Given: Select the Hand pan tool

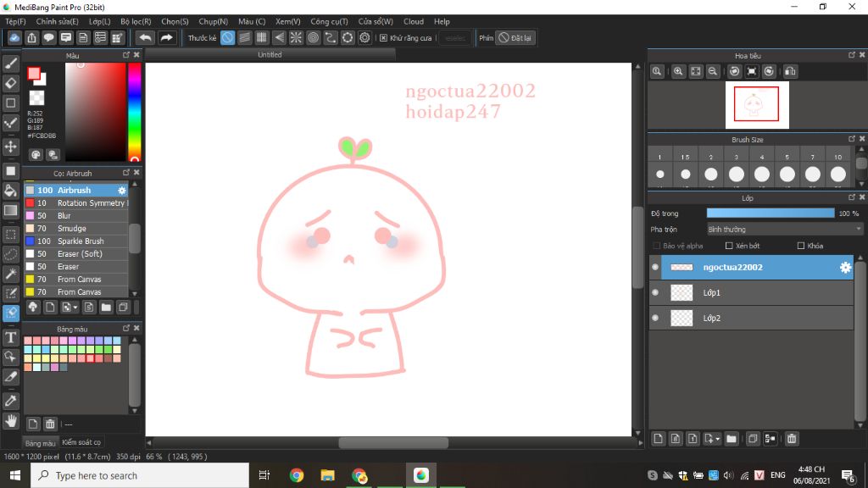Looking at the screenshot, I should [10, 420].
